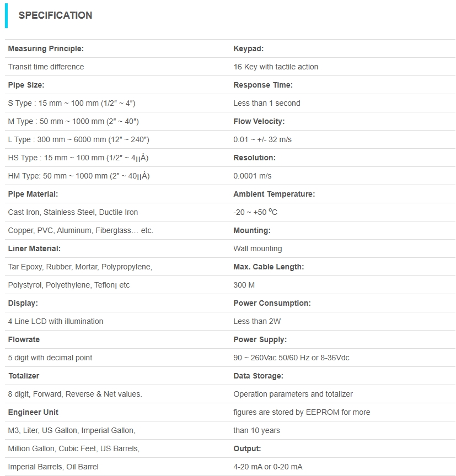Click the Ambient Temperature label
The width and height of the screenshot is (456, 476).
[274, 194]
